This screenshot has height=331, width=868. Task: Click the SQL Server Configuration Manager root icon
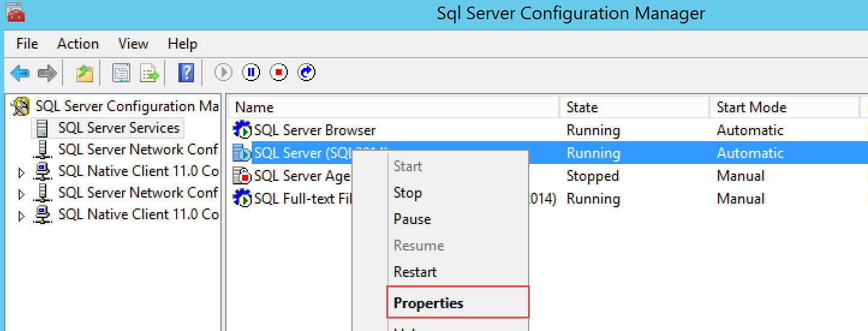pos(21,106)
